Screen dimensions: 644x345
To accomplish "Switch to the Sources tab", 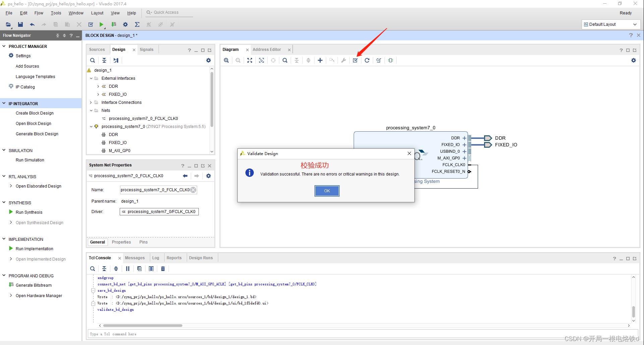I will pyautogui.click(x=97, y=50).
